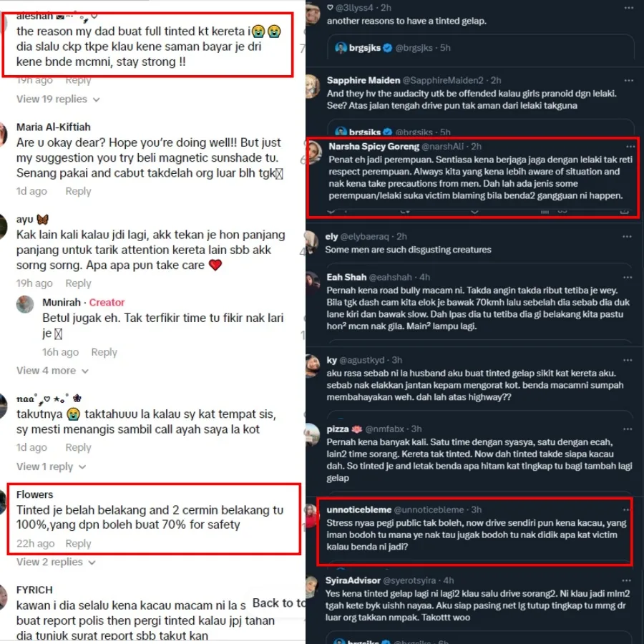Click more options on ely's tweet
The image size is (644, 644).
click(628, 236)
